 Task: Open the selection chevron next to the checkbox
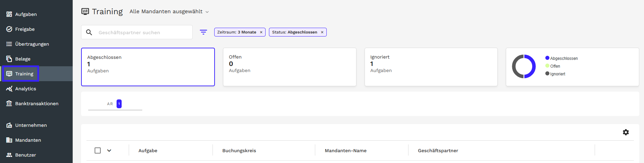coord(109,150)
